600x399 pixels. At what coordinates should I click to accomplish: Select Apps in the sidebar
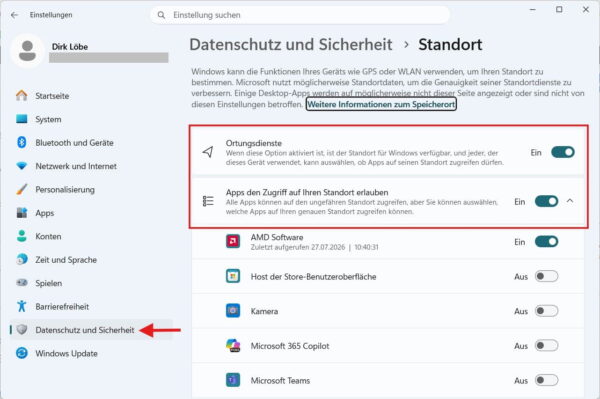tap(91, 213)
